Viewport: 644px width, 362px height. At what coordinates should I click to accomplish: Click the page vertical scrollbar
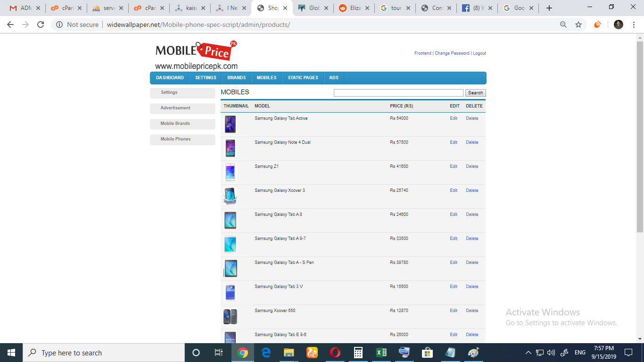(x=640, y=137)
